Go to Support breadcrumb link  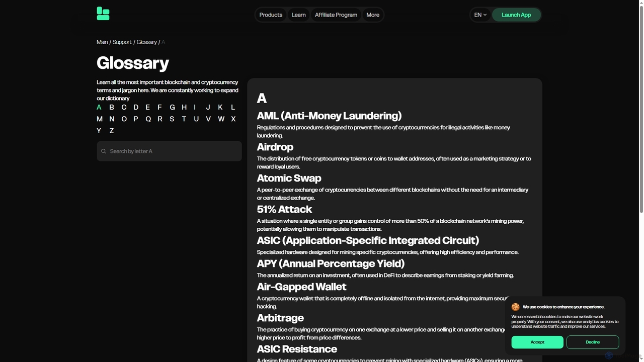122,42
